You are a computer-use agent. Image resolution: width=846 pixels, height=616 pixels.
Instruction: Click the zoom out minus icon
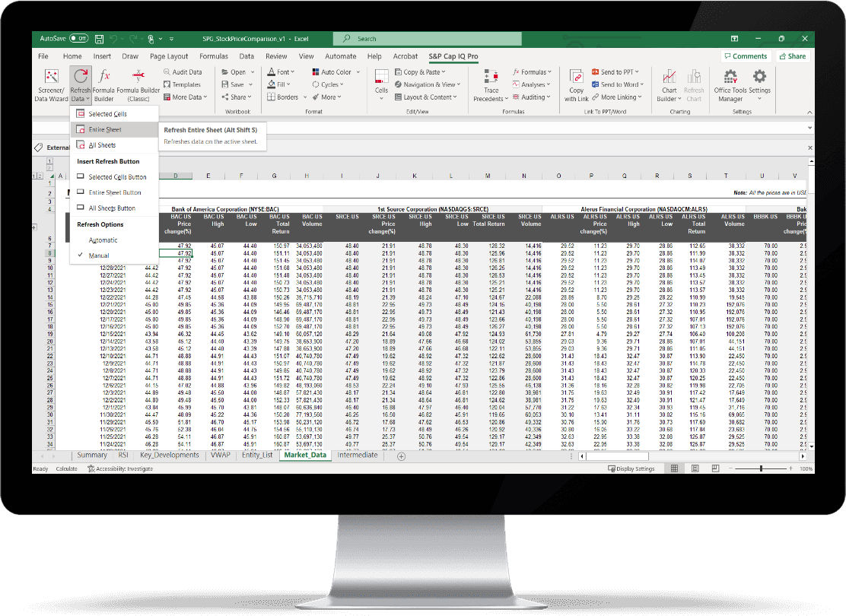click(x=730, y=468)
